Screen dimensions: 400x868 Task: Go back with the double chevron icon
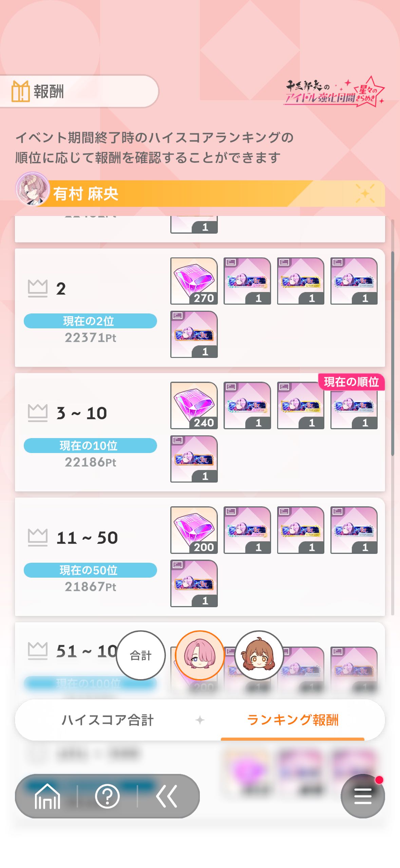(x=167, y=796)
